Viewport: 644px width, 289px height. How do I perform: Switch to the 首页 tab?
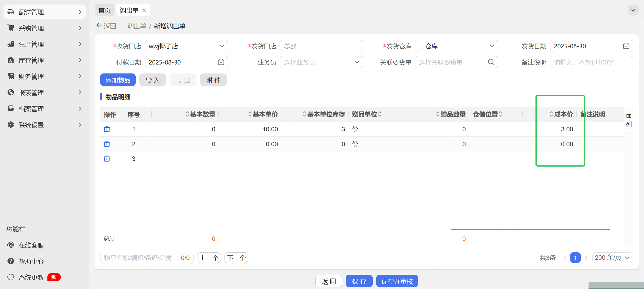tap(105, 10)
